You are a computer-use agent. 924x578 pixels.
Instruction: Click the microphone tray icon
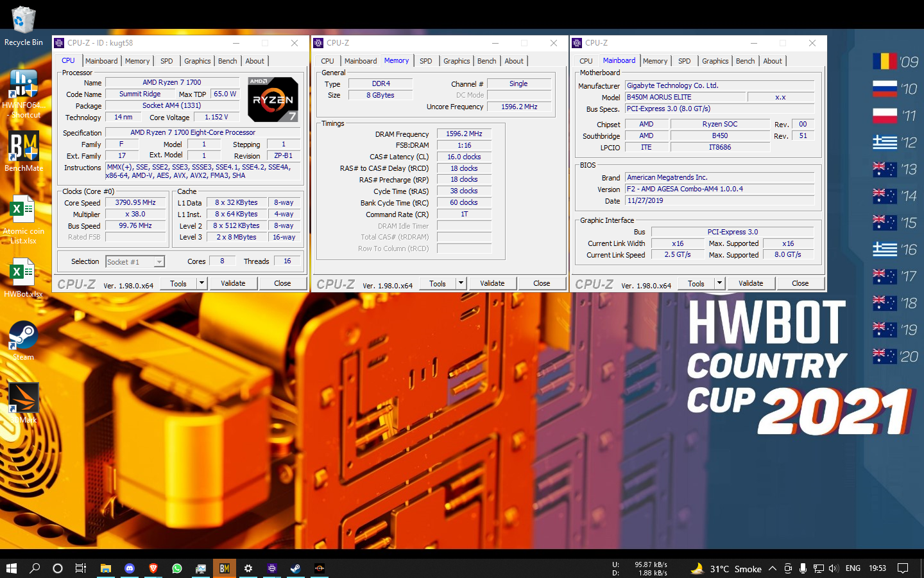(803, 568)
